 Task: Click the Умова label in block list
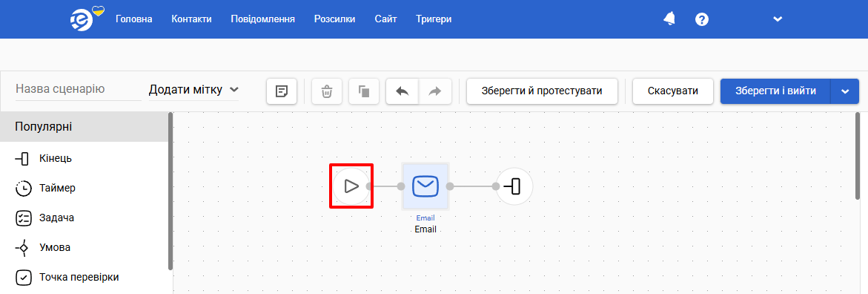tap(55, 247)
